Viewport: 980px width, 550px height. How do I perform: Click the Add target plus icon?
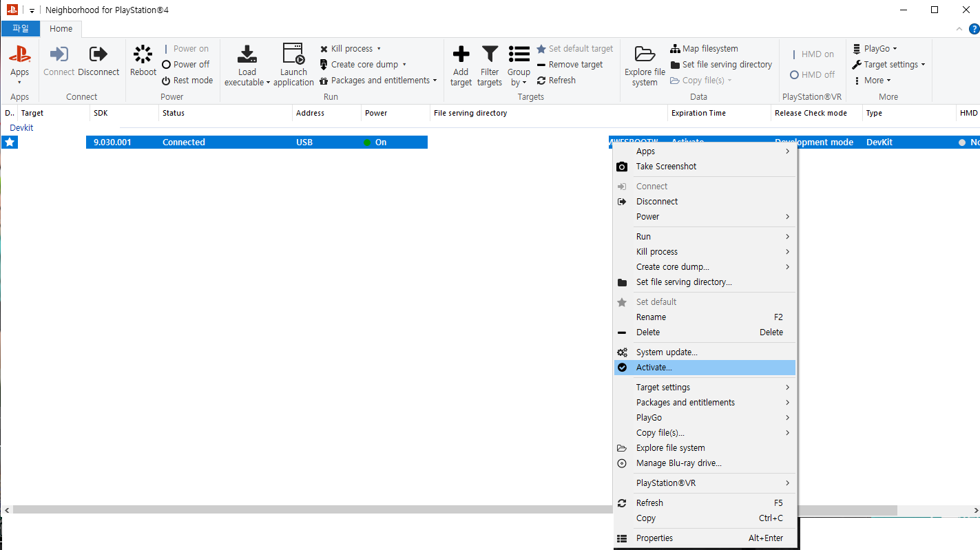pyautogui.click(x=461, y=55)
